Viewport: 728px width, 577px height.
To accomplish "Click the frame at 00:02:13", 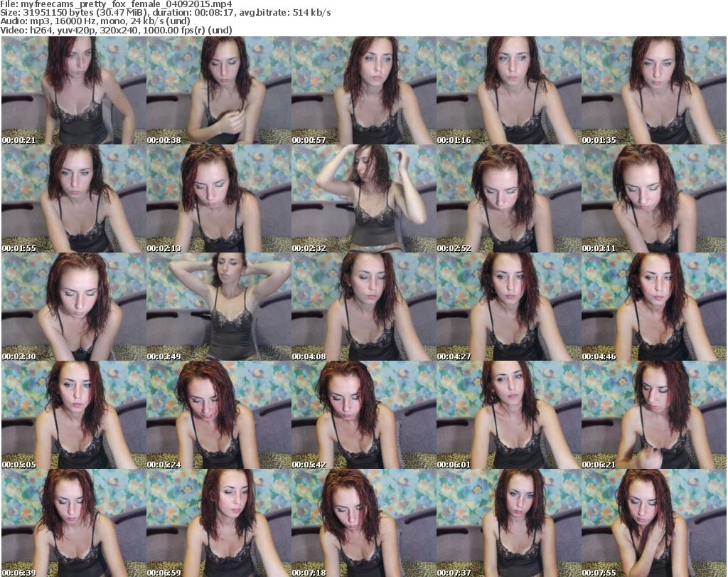I will point(219,198).
